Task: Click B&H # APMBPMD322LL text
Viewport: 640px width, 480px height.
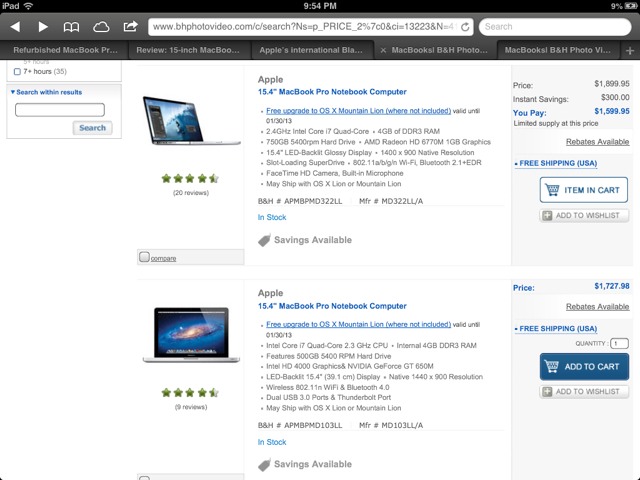Action: (300, 201)
